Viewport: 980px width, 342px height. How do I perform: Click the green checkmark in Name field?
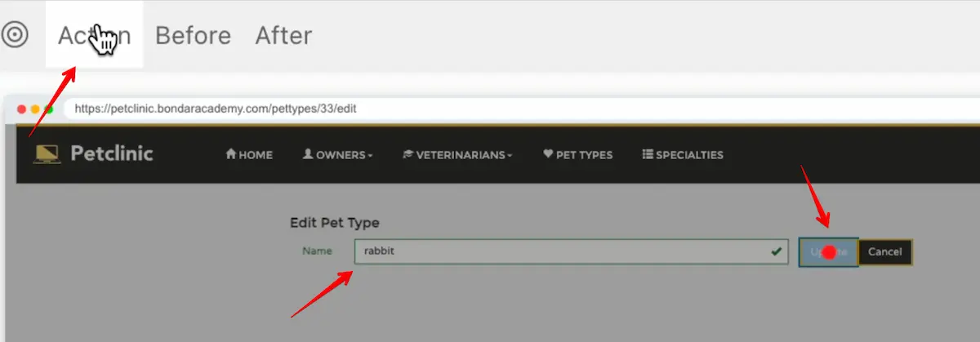(775, 251)
